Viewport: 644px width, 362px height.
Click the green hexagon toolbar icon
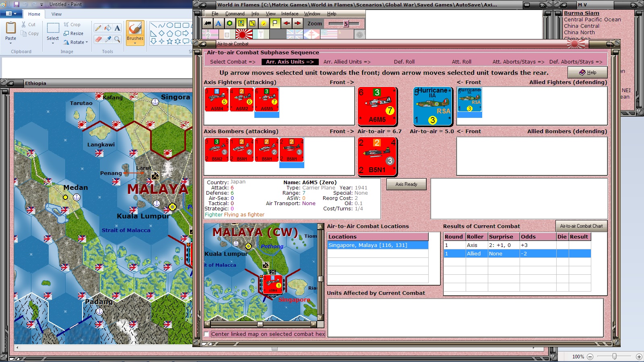[230, 23]
